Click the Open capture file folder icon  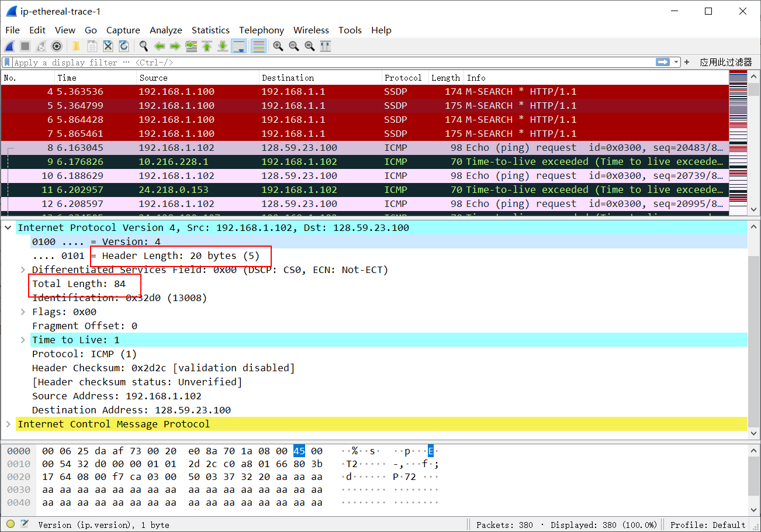click(76, 46)
